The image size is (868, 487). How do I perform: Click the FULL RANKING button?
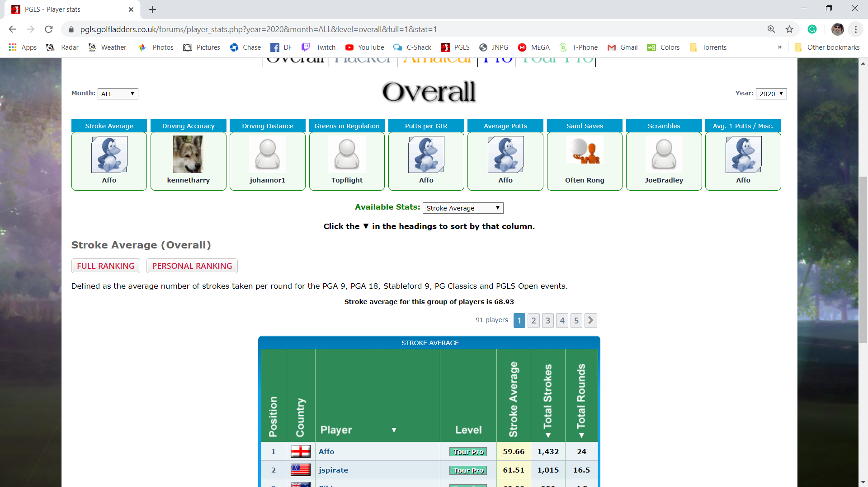[105, 266]
